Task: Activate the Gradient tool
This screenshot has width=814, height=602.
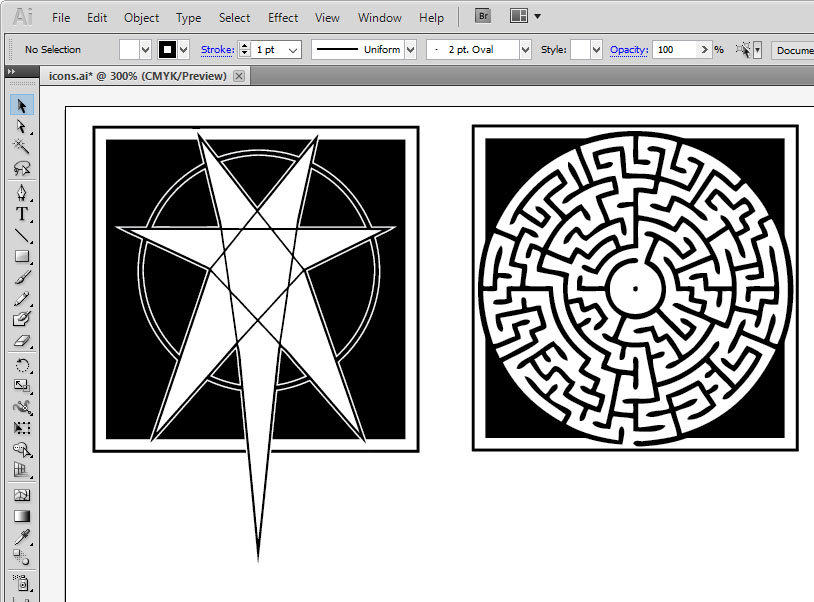Action: [x=21, y=516]
